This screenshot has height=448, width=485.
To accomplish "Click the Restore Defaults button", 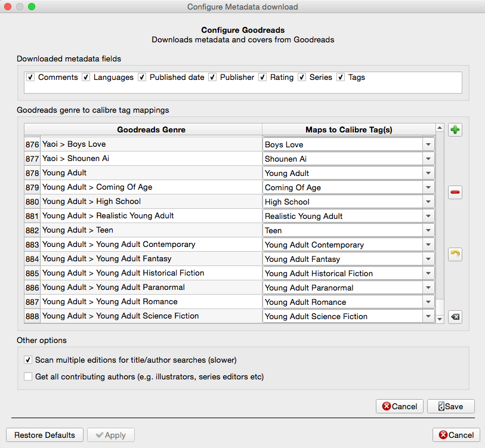I will [x=45, y=435].
